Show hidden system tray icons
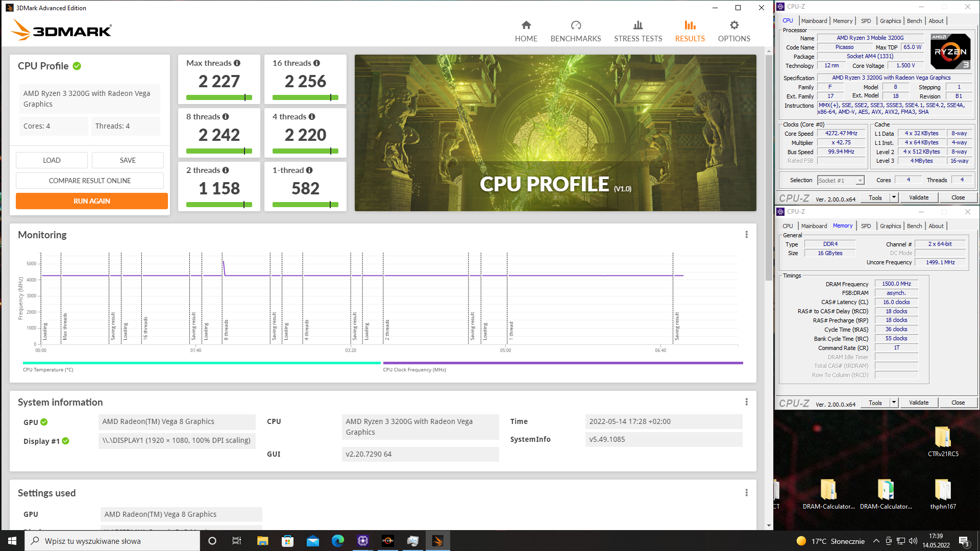Screen dimensions: 980x551 click(x=876, y=541)
